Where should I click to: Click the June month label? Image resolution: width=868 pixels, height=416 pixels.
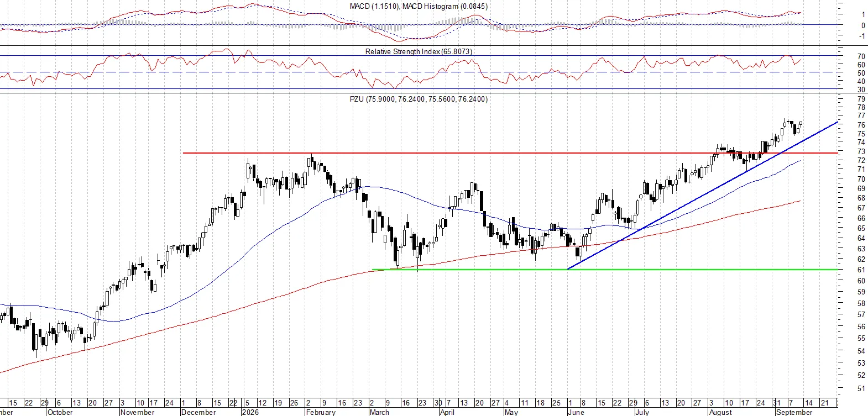coord(576,412)
